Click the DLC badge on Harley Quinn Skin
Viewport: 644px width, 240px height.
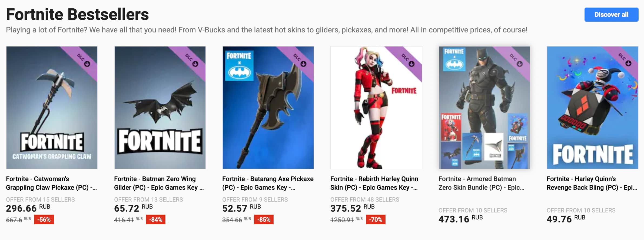coord(408,60)
